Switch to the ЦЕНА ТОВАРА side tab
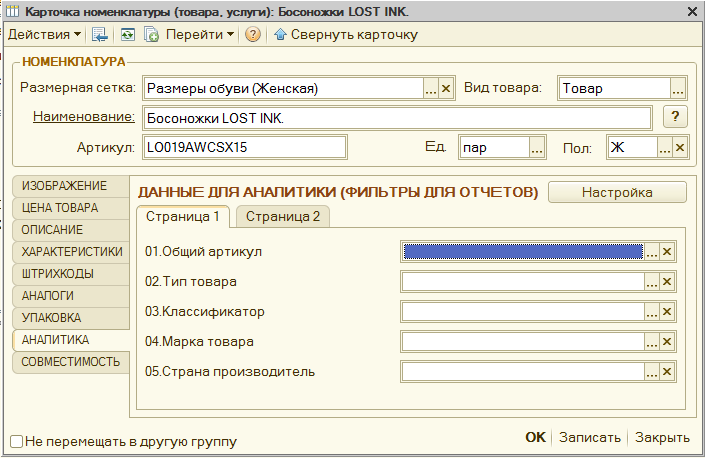The height and width of the screenshot is (458, 705). 71,208
